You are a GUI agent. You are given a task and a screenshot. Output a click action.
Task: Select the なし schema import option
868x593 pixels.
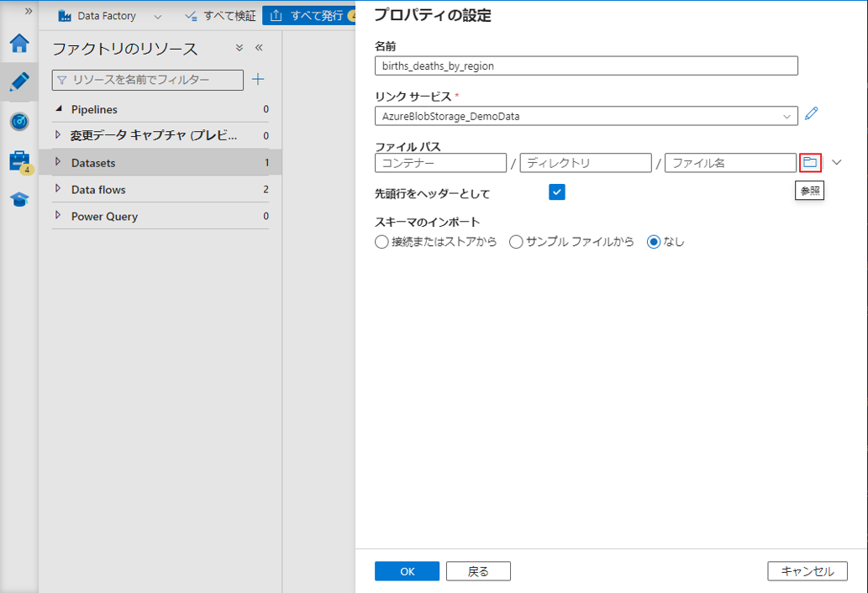654,242
